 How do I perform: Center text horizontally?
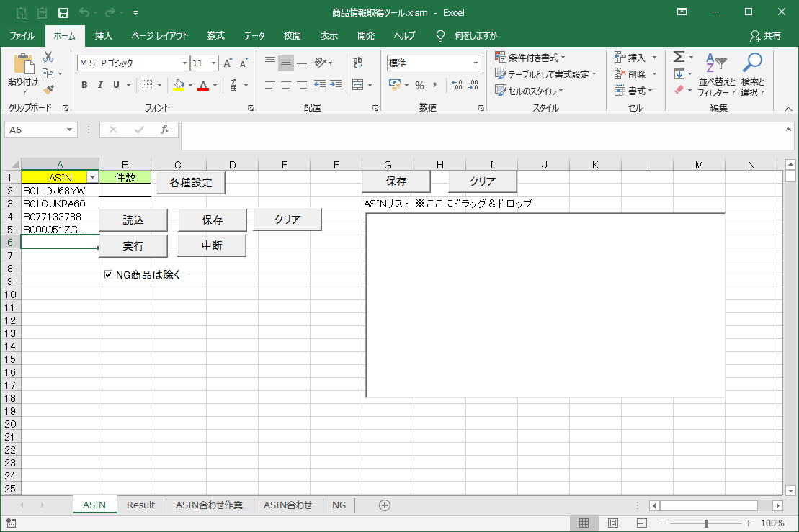(286, 85)
